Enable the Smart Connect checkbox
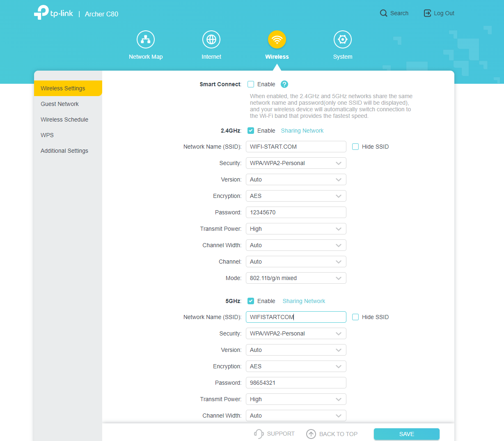 (x=251, y=84)
